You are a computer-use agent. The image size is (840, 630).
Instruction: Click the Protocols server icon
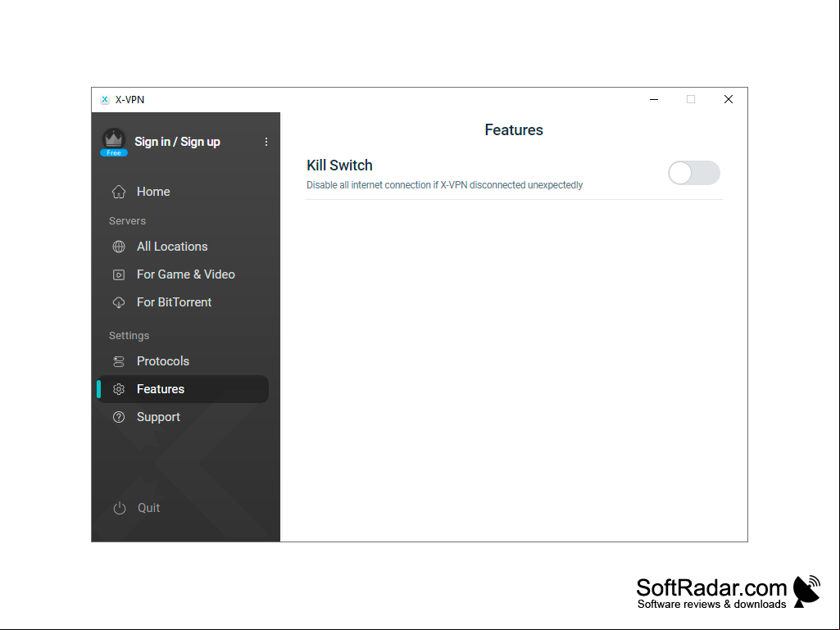point(119,361)
